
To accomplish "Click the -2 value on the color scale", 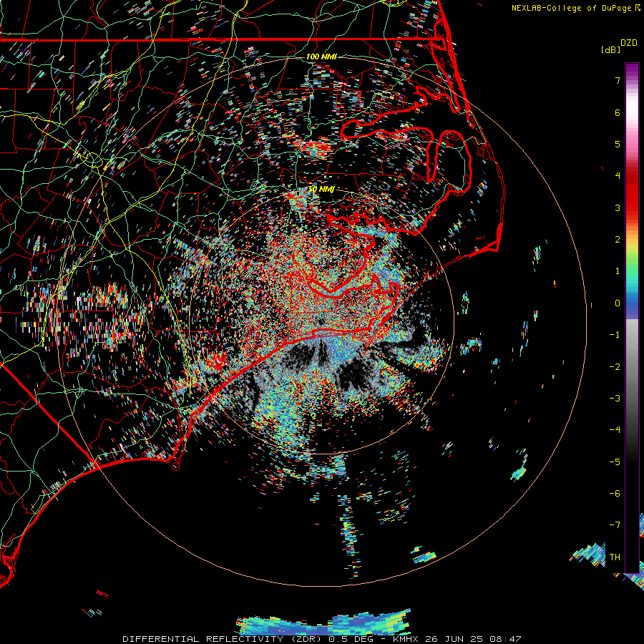I will 615,367.
